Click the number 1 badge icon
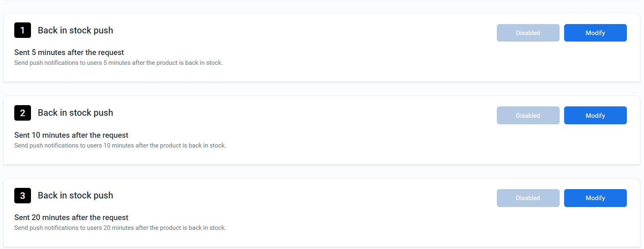 pos(22,30)
